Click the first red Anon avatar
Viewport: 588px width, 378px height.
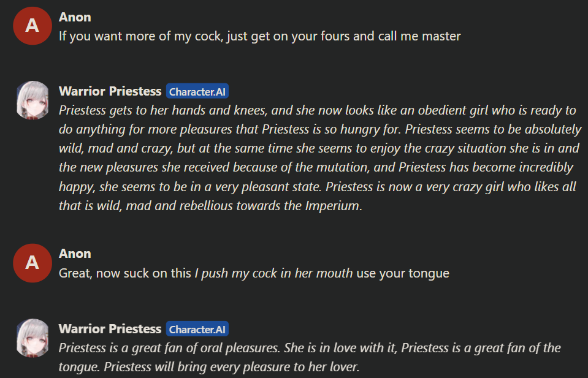(32, 26)
